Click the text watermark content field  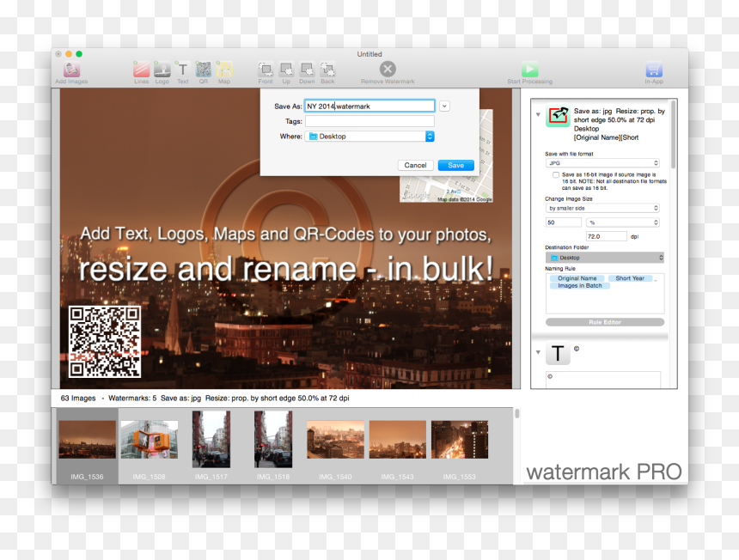[x=603, y=380]
